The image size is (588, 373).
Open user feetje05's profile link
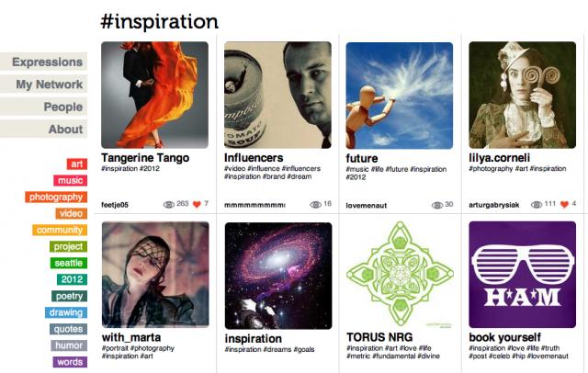pos(115,205)
